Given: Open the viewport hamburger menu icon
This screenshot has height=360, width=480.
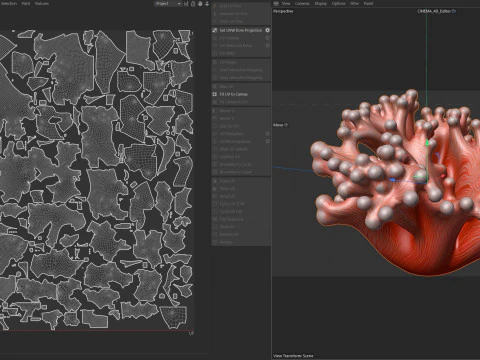Looking at the screenshot, I should 276,3.
